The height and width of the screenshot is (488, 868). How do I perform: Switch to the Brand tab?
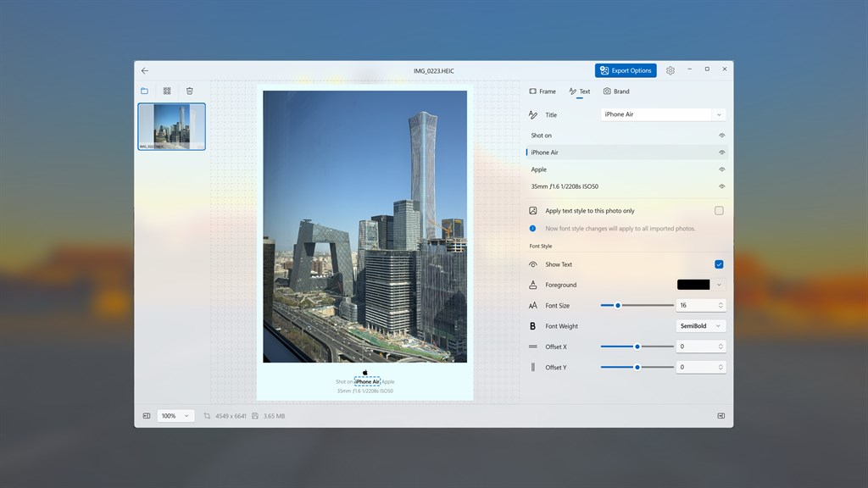click(x=616, y=91)
